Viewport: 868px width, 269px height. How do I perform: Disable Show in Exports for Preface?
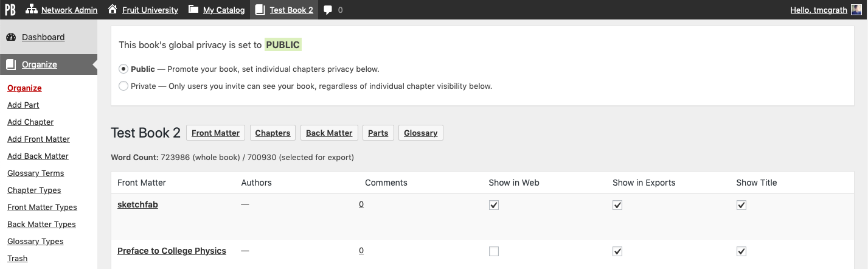pos(617,251)
